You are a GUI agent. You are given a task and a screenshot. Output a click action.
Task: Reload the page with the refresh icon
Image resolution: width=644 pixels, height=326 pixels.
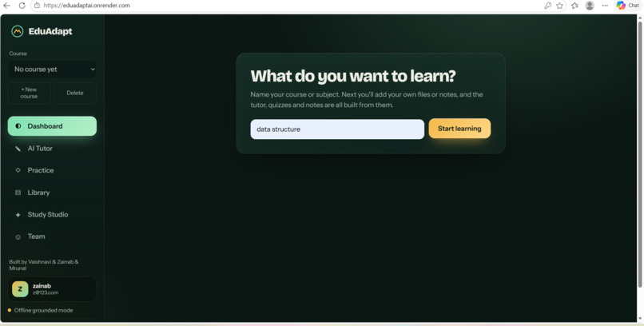tap(22, 6)
